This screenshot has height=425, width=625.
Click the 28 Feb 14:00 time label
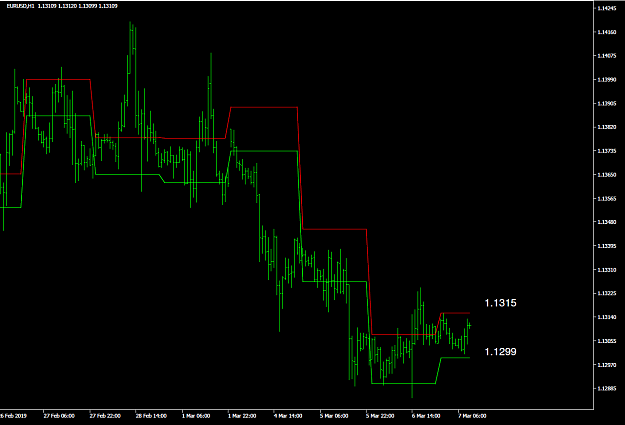[x=151, y=416]
